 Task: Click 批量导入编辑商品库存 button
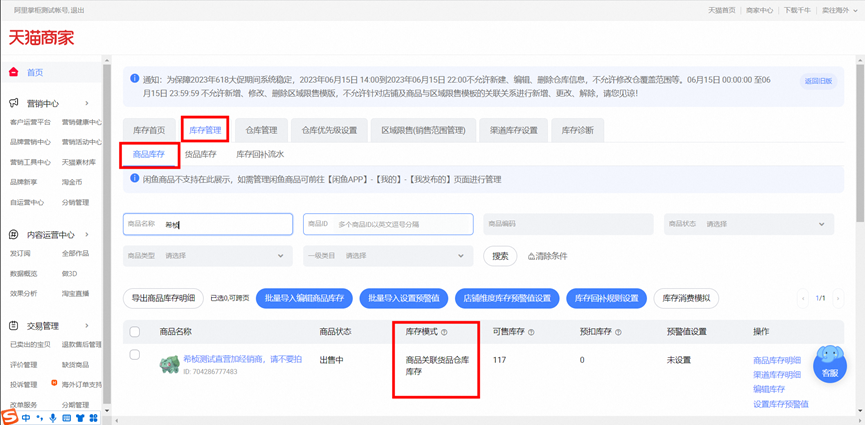pos(303,298)
